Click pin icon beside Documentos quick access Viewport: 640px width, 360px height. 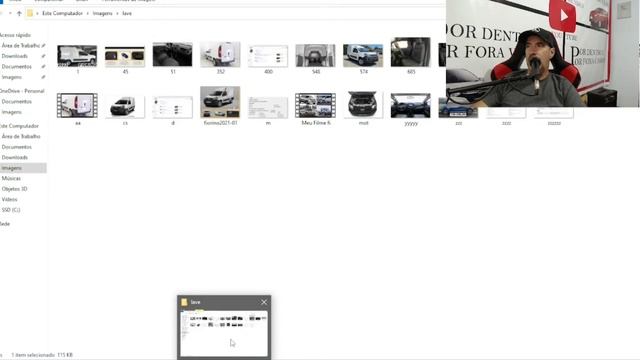43,67
